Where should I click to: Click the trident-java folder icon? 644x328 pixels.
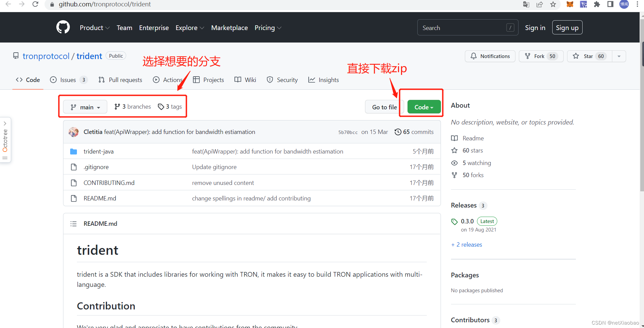click(x=74, y=152)
